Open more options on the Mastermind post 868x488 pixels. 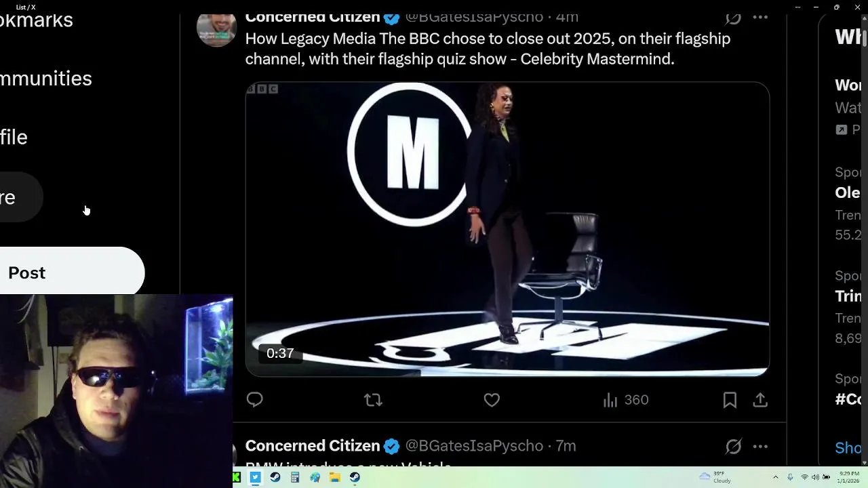tap(760, 18)
